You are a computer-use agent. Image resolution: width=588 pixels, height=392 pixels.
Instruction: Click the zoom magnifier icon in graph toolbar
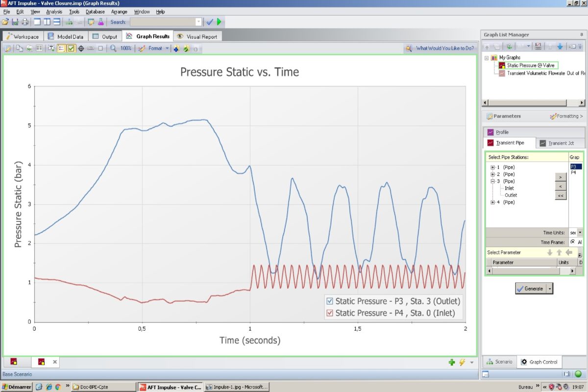point(113,49)
